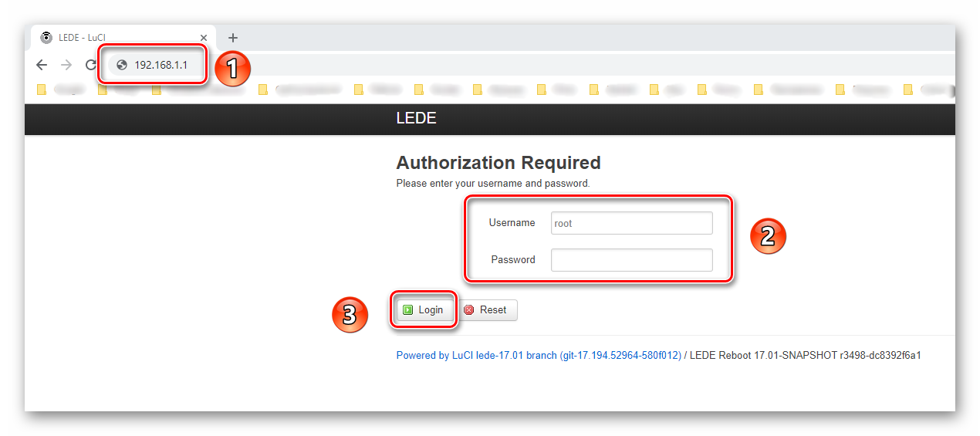Click the Authorization Required heading
Screen dimensions: 980x436
click(498, 163)
